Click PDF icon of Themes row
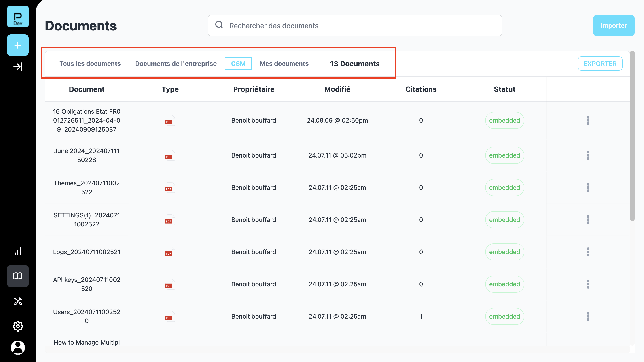The width and height of the screenshot is (644, 362). coord(170,187)
